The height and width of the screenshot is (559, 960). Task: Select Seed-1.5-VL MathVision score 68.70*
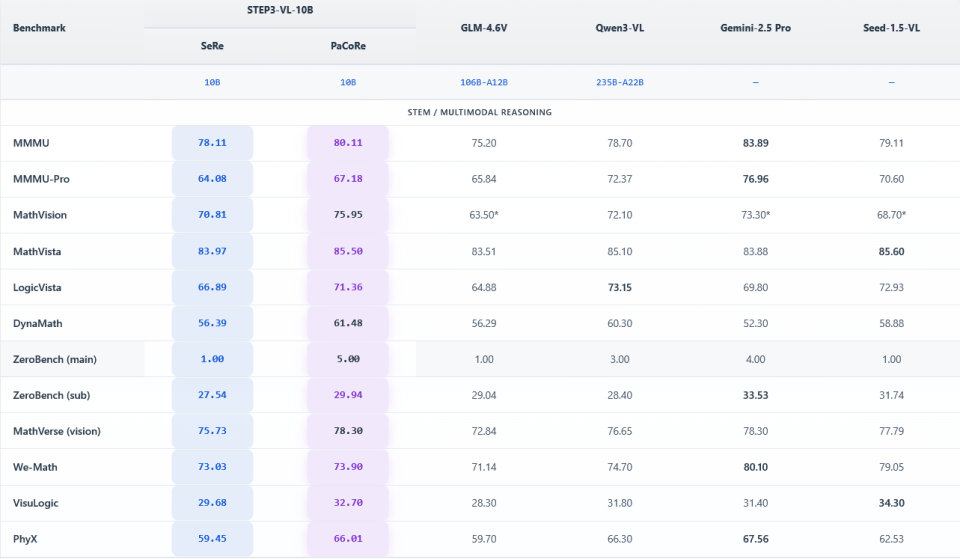891,215
